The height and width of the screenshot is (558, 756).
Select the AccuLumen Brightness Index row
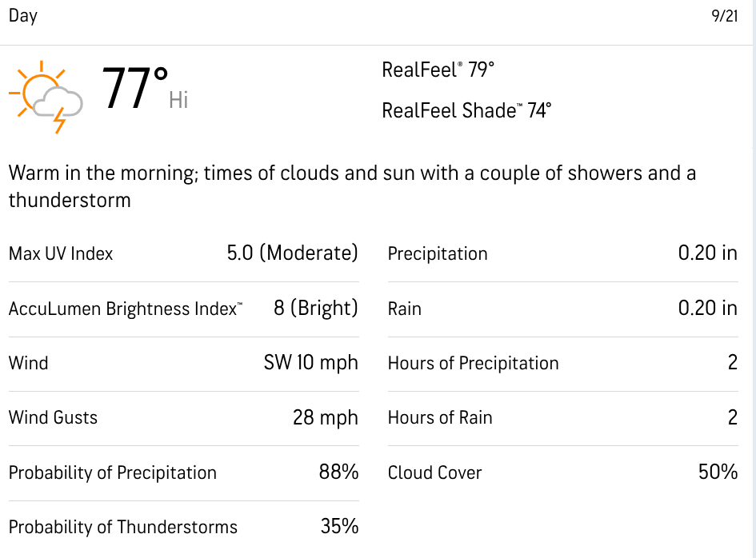184,309
